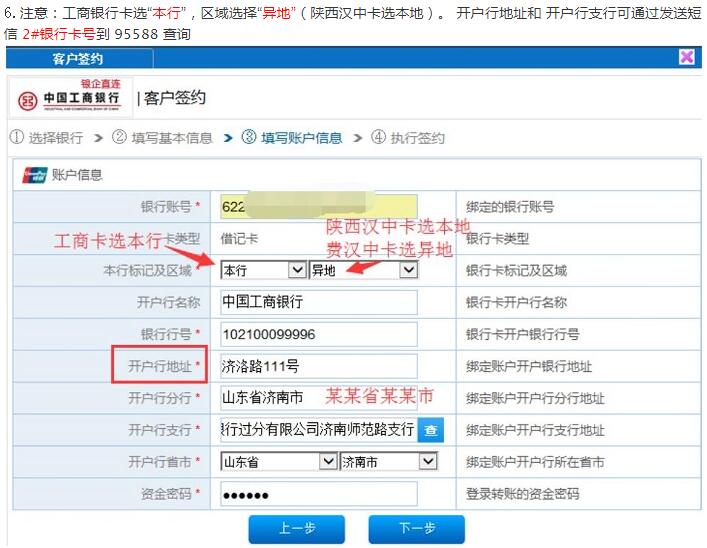
Task: Expand the 济南市 city dropdown
Action: tap(389, 461)
